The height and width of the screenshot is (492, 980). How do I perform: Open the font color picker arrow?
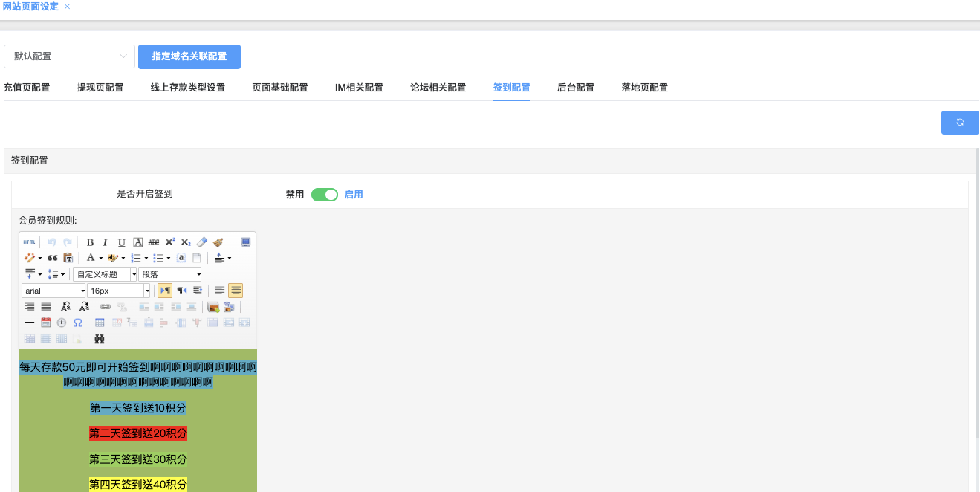[100, 259]
